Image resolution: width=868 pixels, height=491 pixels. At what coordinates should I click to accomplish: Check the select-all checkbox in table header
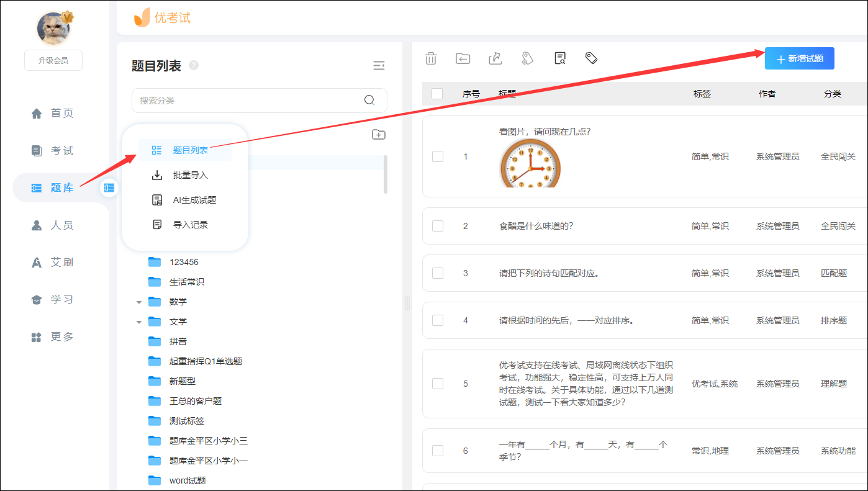point(437,92)
